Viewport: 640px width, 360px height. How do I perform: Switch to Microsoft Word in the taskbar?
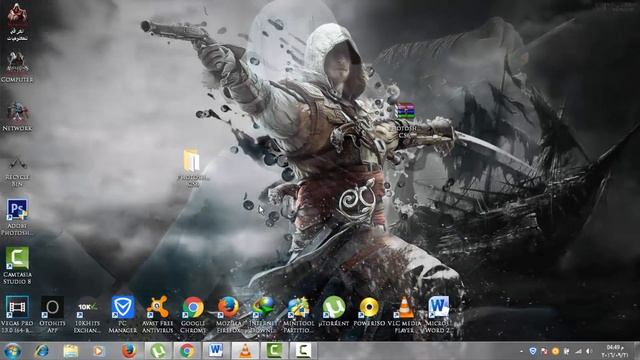tap(216, 351)
